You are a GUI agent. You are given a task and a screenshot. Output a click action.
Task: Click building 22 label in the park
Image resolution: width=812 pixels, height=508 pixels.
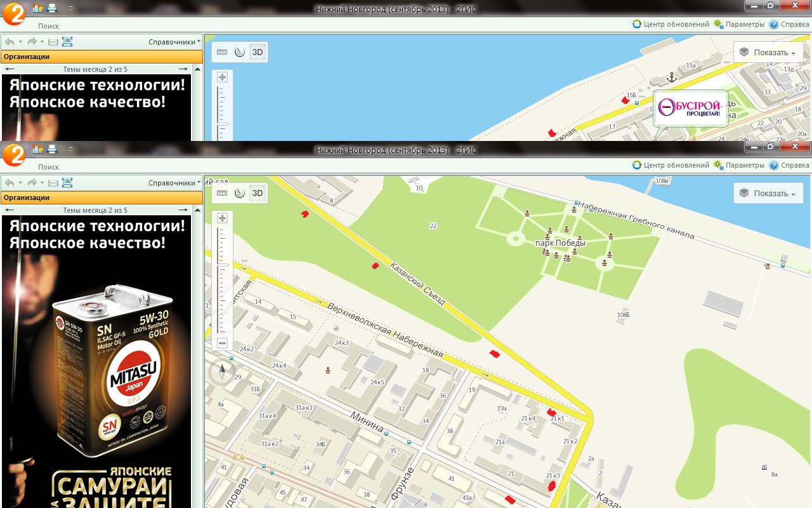[x=433, y=226]
